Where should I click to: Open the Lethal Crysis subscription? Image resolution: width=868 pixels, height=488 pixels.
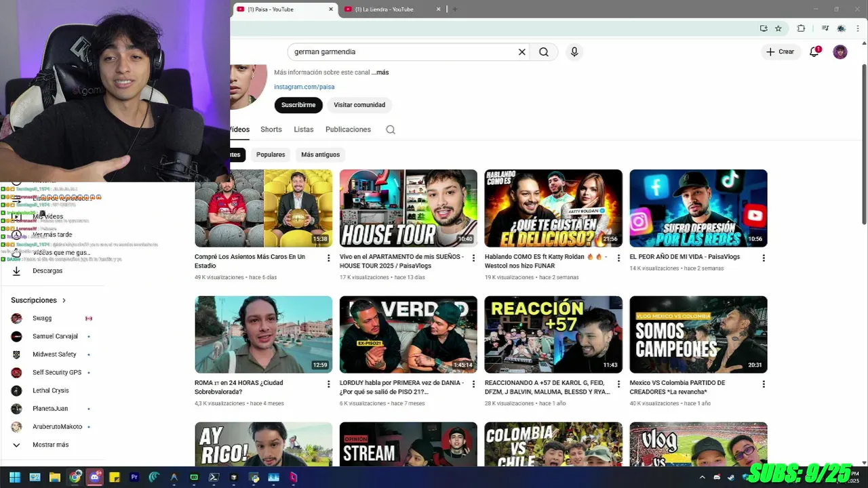tap(52, 390)
